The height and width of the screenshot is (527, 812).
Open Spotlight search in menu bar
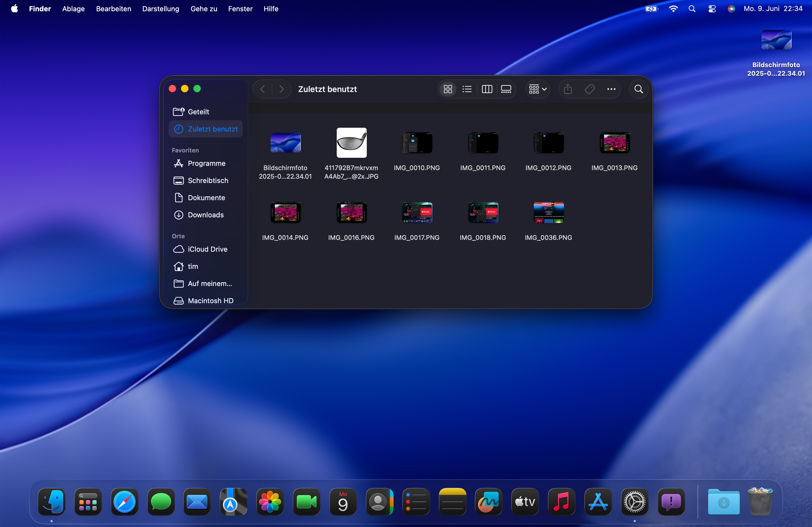pos(692,9)
